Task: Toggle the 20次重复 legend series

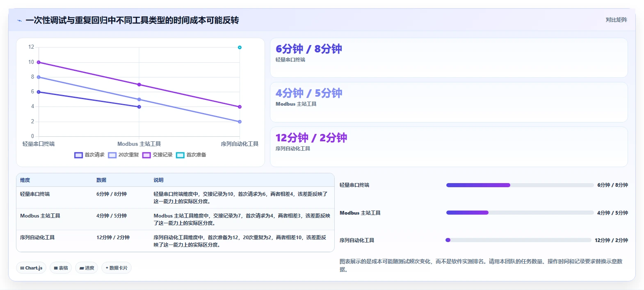Action: click(123, 155)
